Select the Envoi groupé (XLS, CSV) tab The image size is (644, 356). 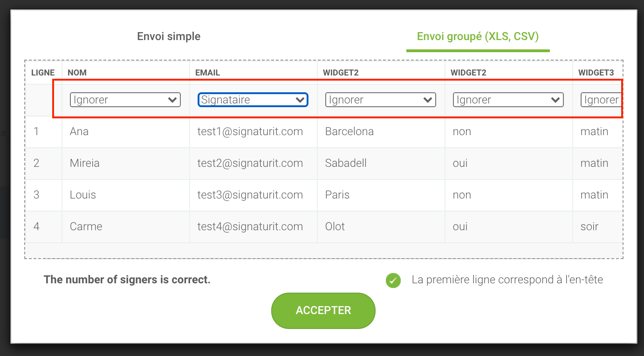(x=478, y=36)
